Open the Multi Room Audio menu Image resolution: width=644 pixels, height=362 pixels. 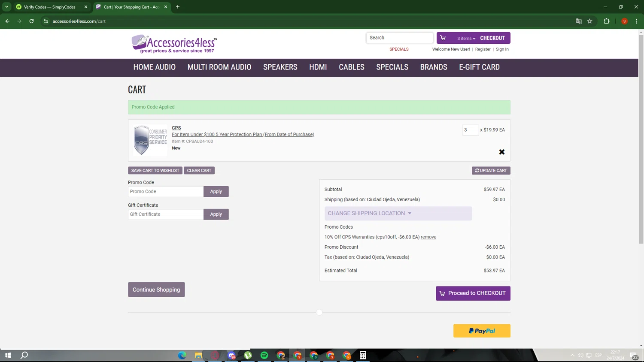coord(219,67)
